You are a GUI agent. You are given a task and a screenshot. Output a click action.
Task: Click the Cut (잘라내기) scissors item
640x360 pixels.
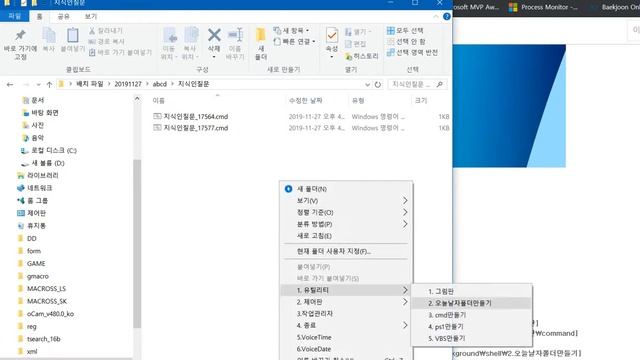[x=106, y=31]
